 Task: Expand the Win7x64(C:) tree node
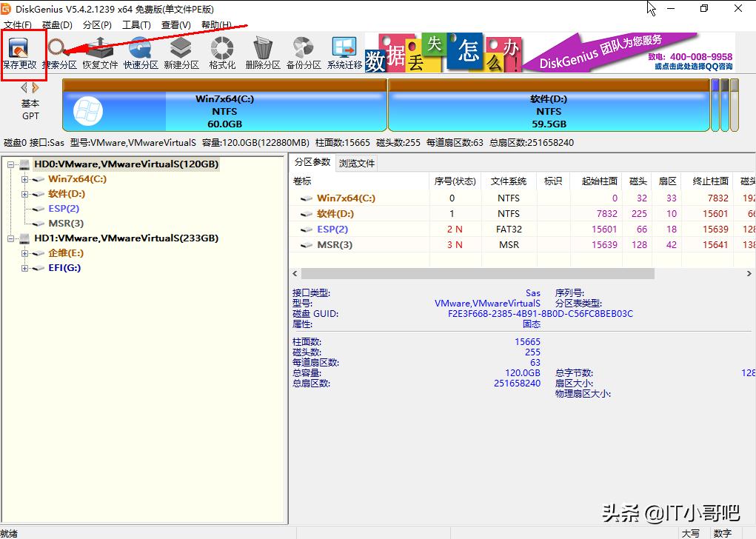24,178
